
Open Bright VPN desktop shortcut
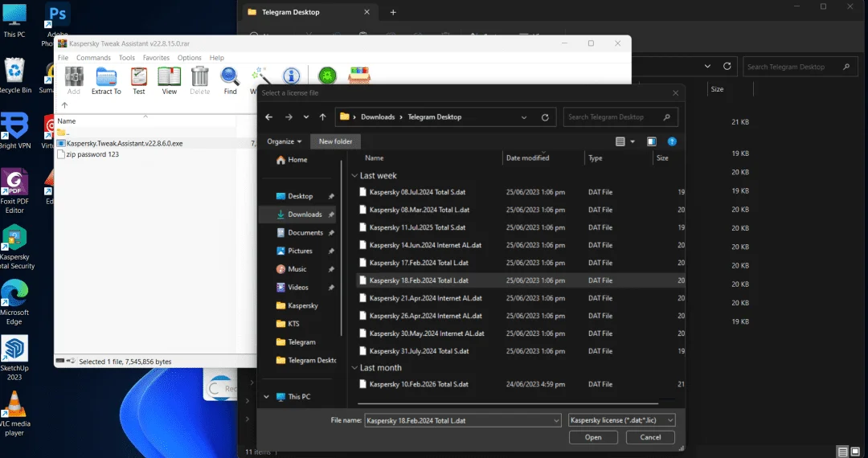coord(14,131)
